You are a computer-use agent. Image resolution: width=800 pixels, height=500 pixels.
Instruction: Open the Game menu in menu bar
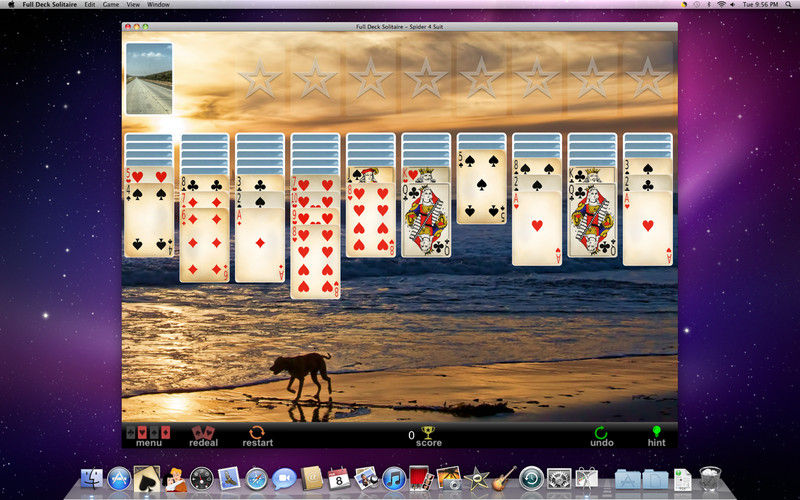(111, 5)
